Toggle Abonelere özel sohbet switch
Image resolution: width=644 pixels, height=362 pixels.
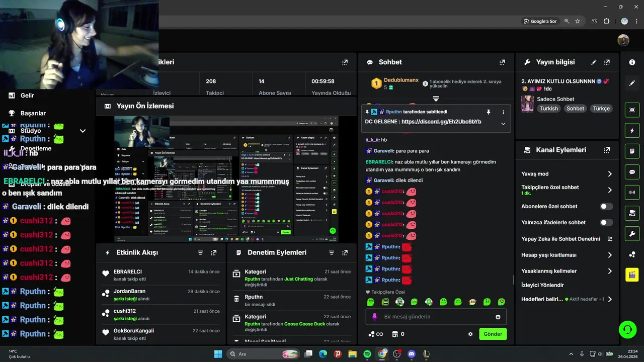(606, 206)
